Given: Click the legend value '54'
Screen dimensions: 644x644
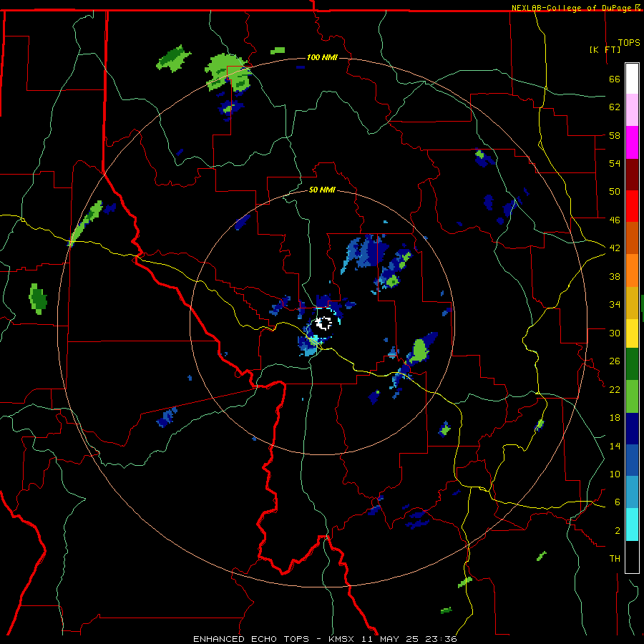Looking at the screenshot, I should (x=615, y=163).
